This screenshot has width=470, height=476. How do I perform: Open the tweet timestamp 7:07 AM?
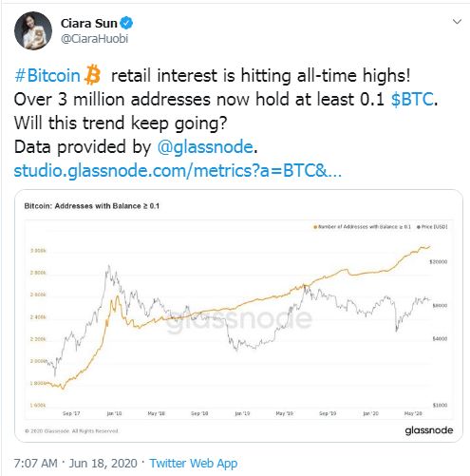[36, 463]
